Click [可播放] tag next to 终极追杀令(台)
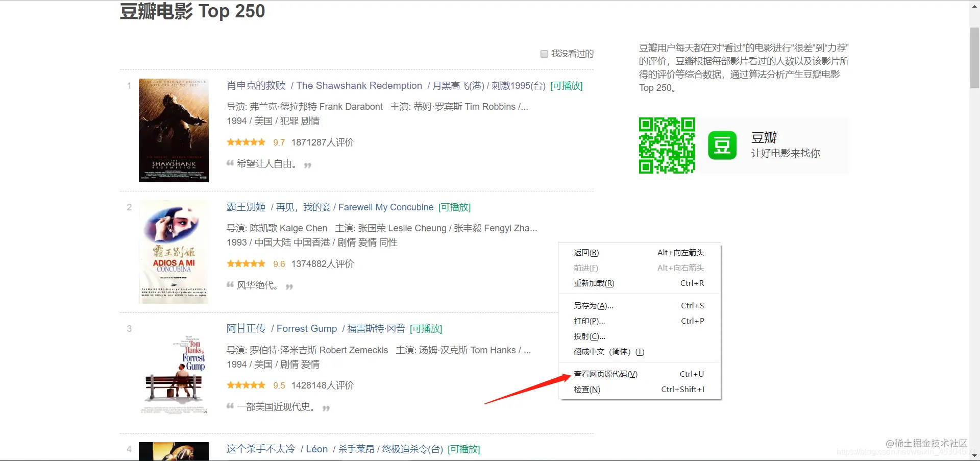 tap(463, 449)
